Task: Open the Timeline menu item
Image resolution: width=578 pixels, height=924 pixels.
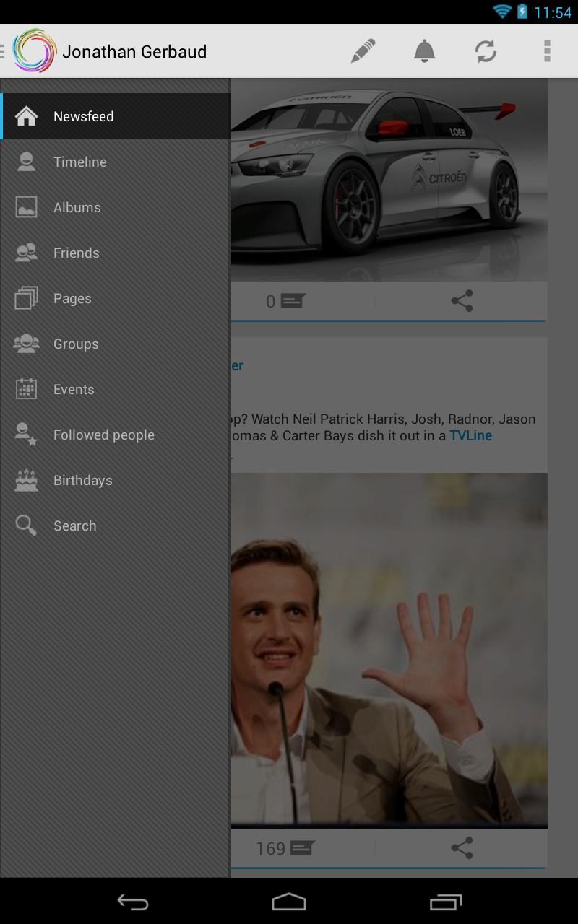Action: pos(116,162)
